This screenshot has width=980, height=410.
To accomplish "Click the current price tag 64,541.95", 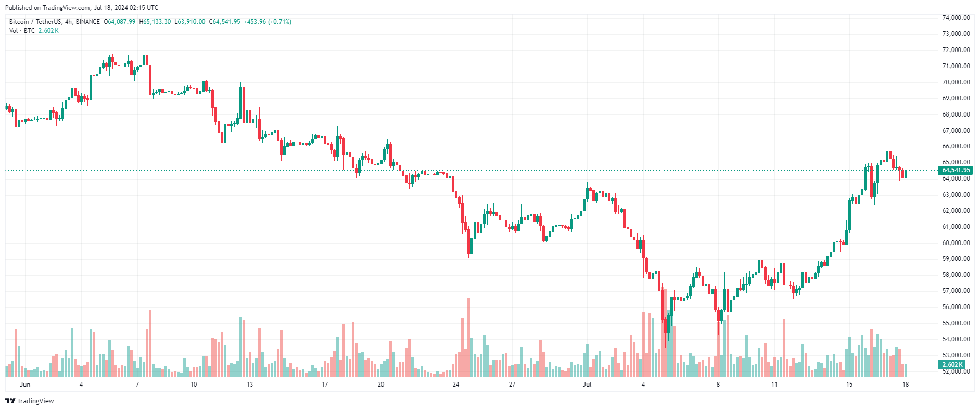I will coord(956,170).
